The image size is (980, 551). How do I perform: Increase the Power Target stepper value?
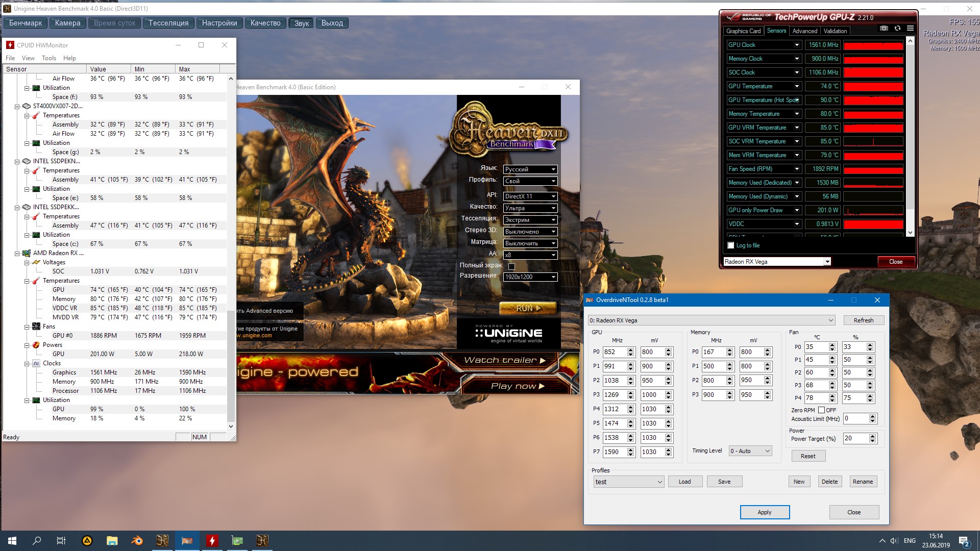[873, 436]
